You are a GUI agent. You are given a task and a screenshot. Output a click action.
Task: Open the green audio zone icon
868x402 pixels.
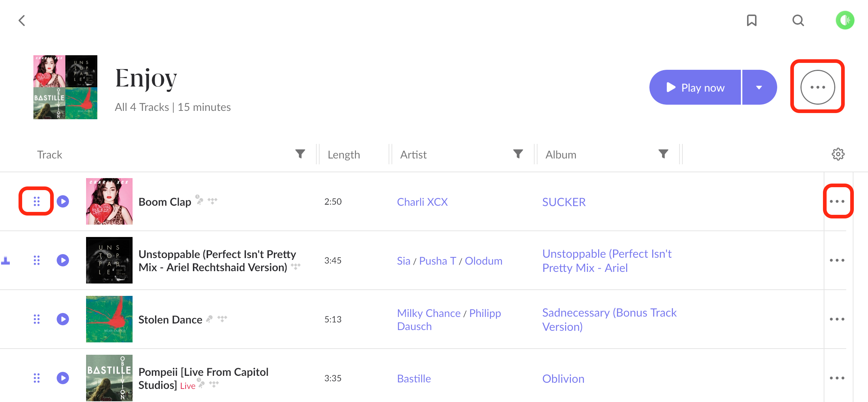(845, 20)
